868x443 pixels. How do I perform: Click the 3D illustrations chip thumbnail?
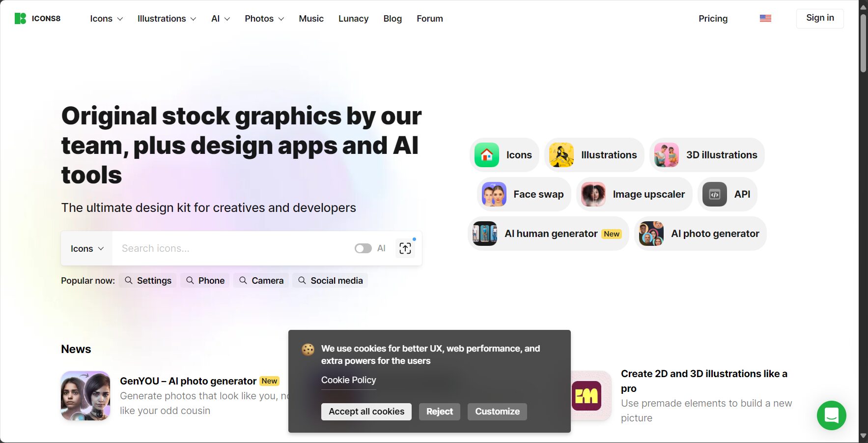(667, 155)
